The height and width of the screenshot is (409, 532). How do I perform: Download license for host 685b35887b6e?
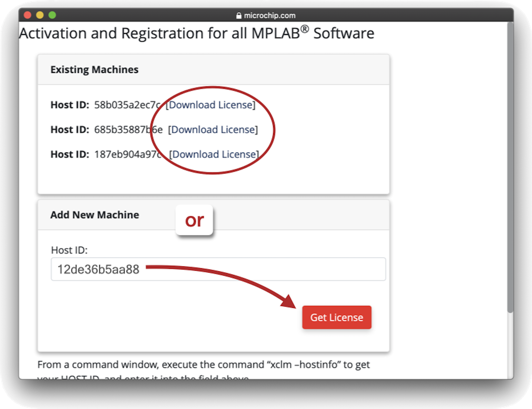(x=213, y=130)
